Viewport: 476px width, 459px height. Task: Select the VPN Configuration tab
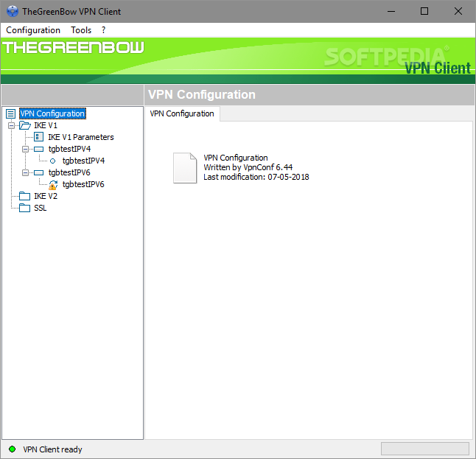pos(182,113)
